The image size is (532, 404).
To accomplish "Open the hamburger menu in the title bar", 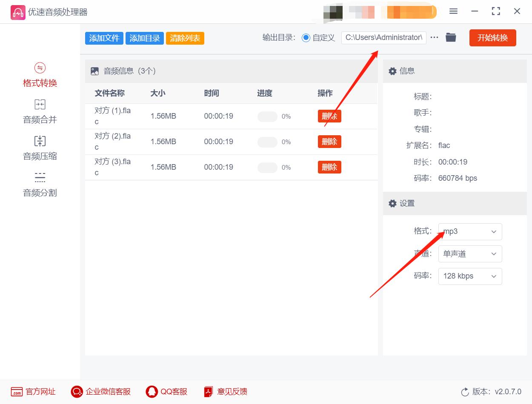I will click(x=453, y=11).
